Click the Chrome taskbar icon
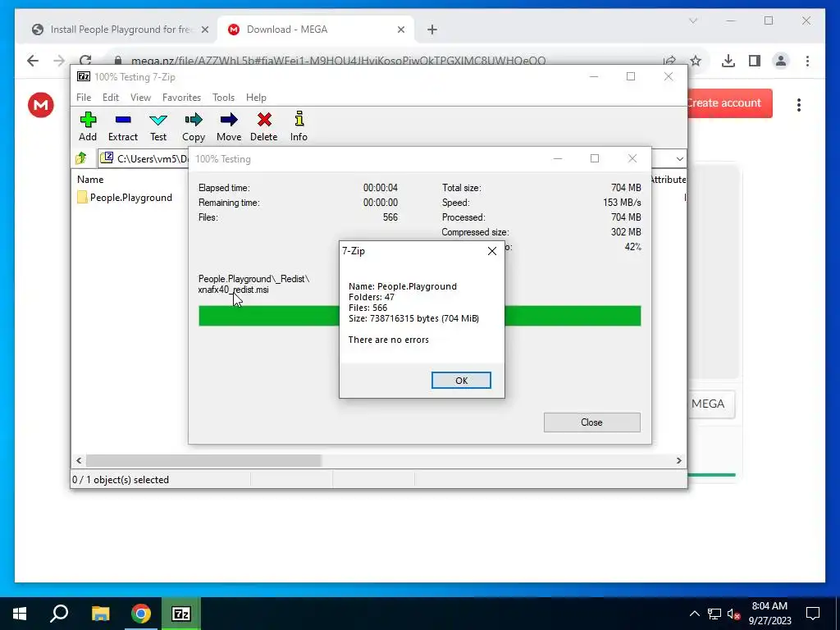The height and width of the screenshot is (630, 840). [x=141, y=614]
